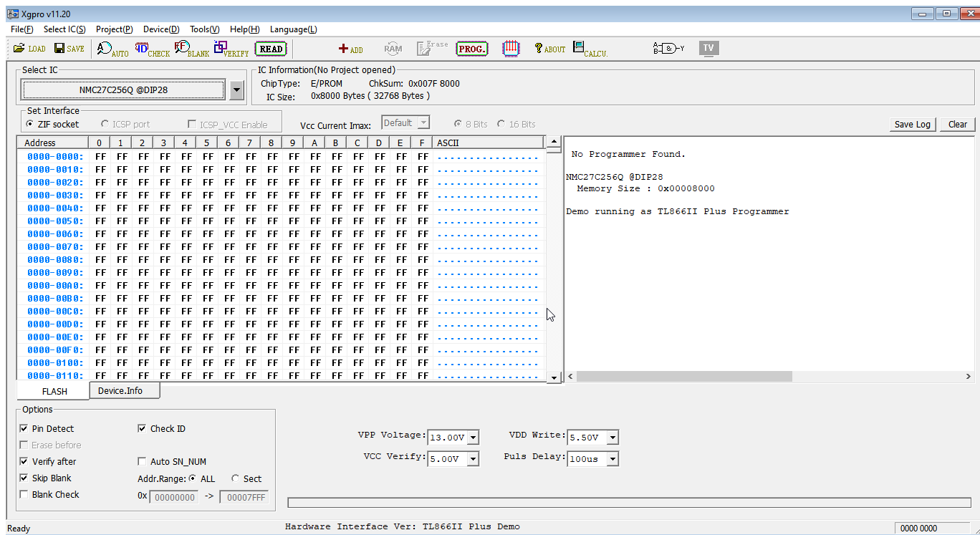Click the ASCII column header
Screen dimensions: 980x535
coord(489,143)
